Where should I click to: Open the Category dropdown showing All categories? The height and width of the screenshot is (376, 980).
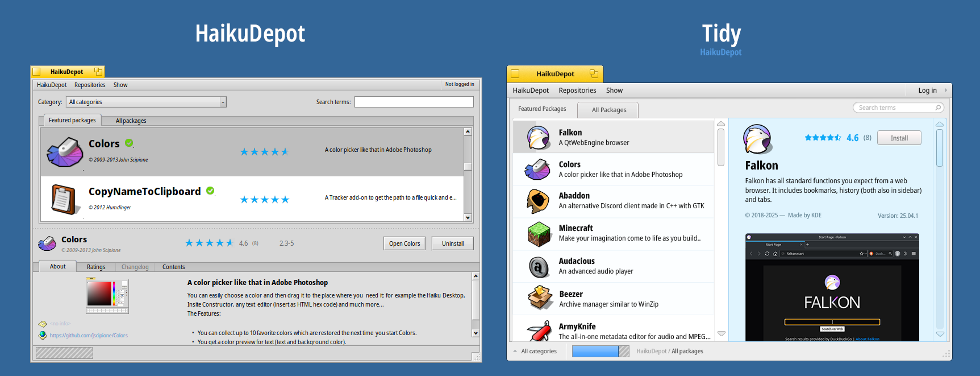point(147,102)
